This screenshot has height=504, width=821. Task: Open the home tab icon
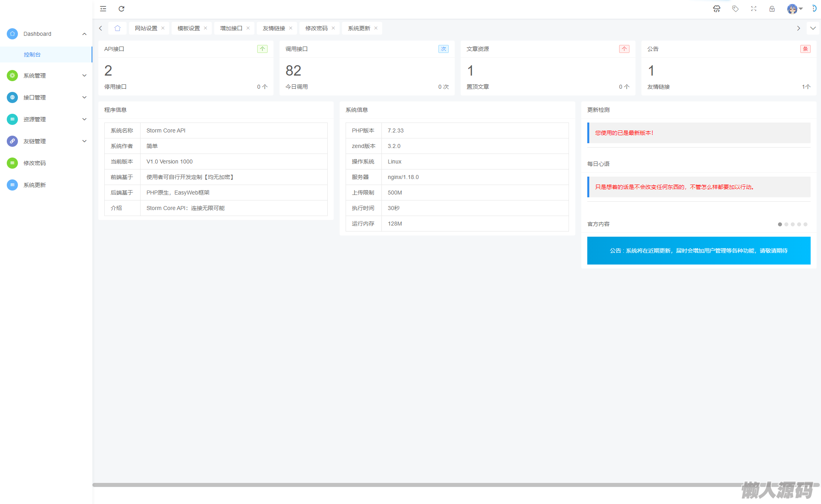pos(117,28)
